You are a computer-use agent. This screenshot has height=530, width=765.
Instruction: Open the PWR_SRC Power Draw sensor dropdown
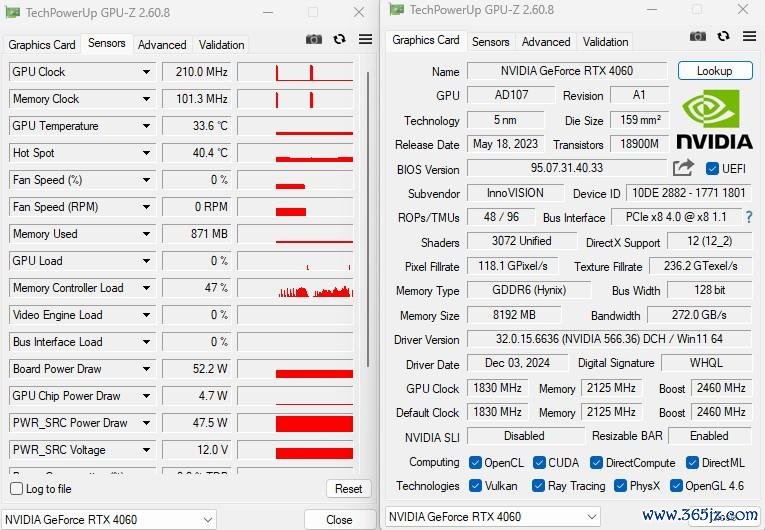pos(146,423)
